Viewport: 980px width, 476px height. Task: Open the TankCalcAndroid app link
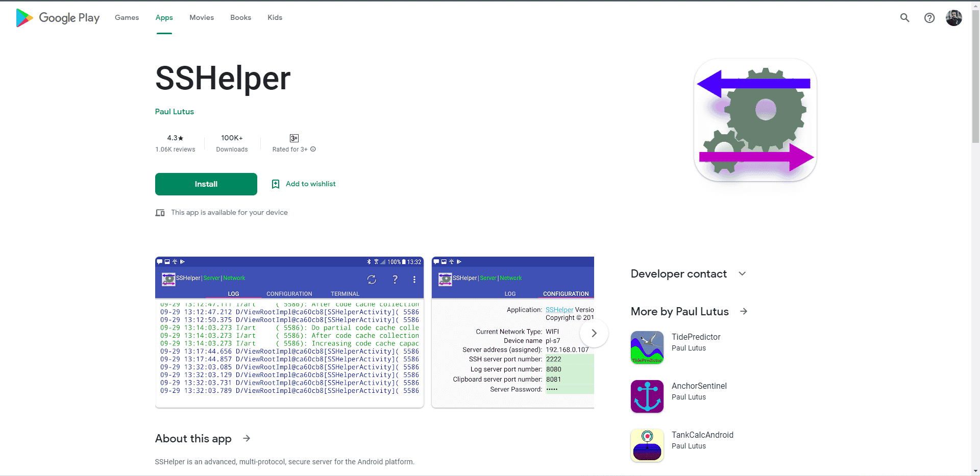click(x=702, y=435)
